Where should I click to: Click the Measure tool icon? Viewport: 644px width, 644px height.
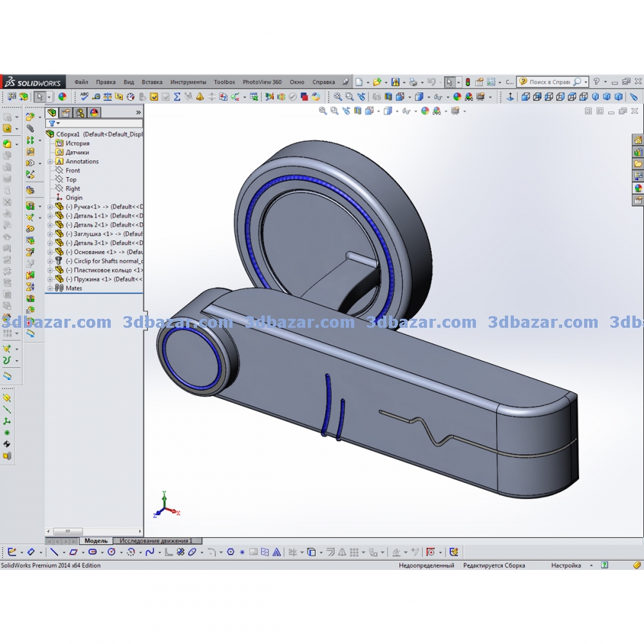pos(96,97)
